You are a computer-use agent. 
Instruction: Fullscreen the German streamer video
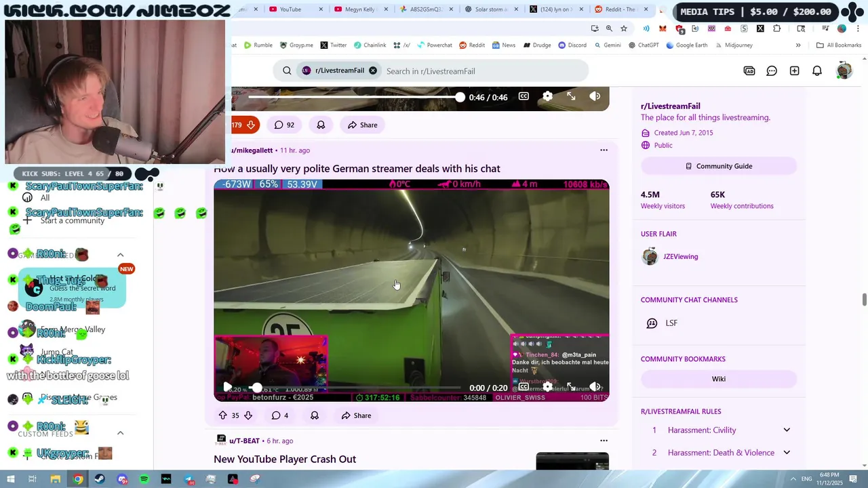pos(571,387)
